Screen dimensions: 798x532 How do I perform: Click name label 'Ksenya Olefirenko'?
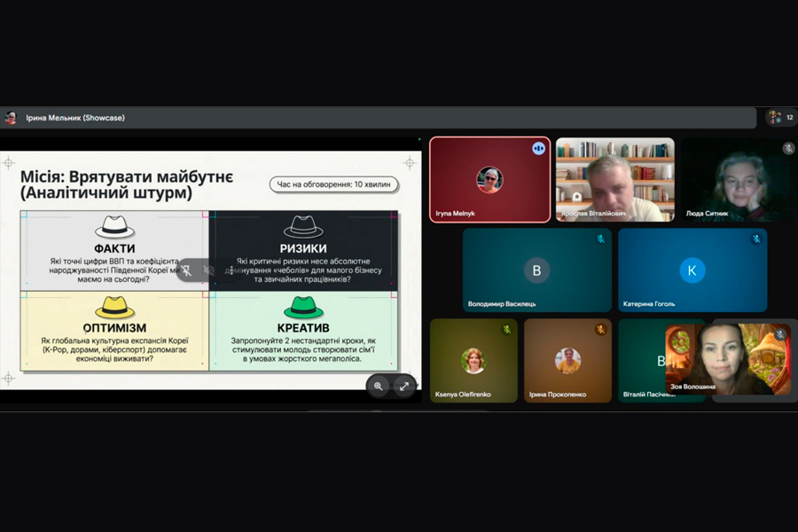click(463, 395)
